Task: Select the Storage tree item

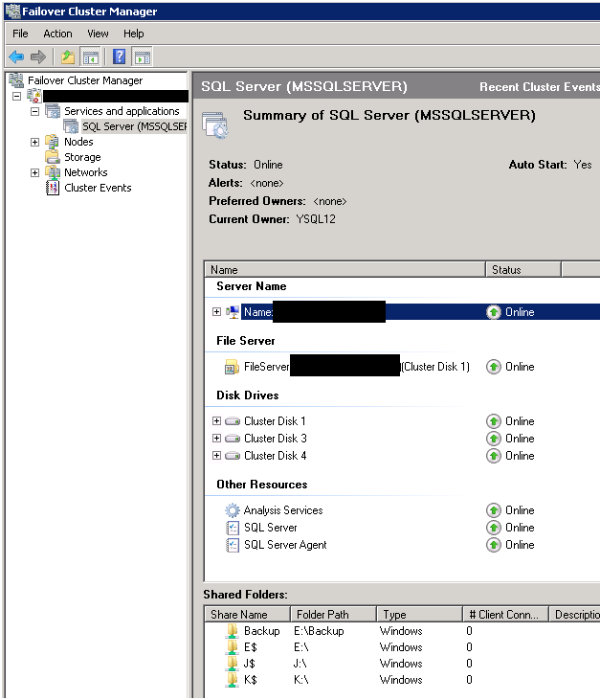Action: pyautogui.click(x=82, y=157)
